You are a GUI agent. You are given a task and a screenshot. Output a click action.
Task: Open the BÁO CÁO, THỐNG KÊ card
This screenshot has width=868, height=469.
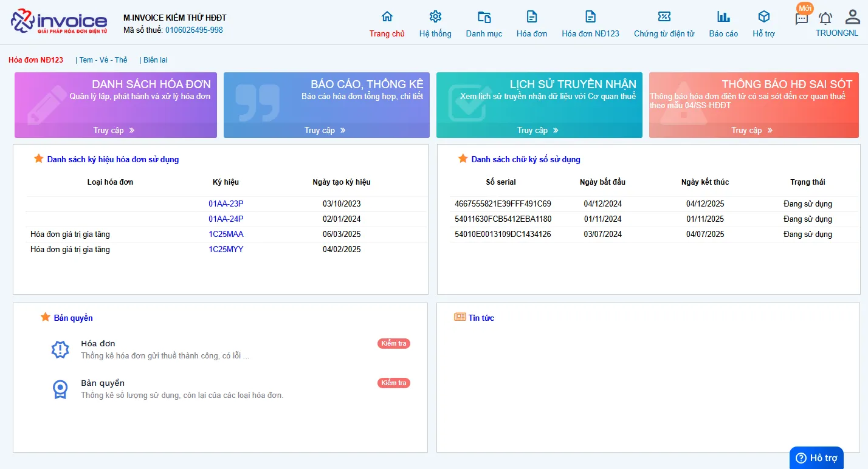pos(326,105)
